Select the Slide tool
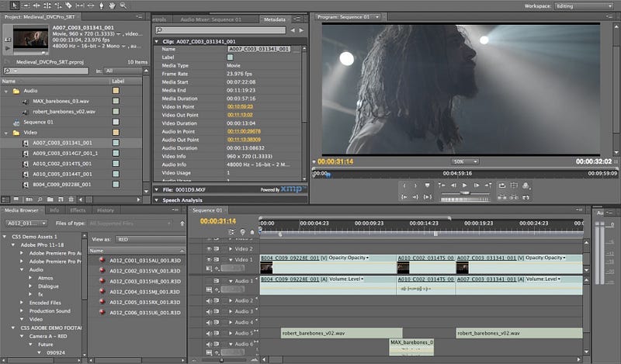621x364 pixels. coord(91,5)
